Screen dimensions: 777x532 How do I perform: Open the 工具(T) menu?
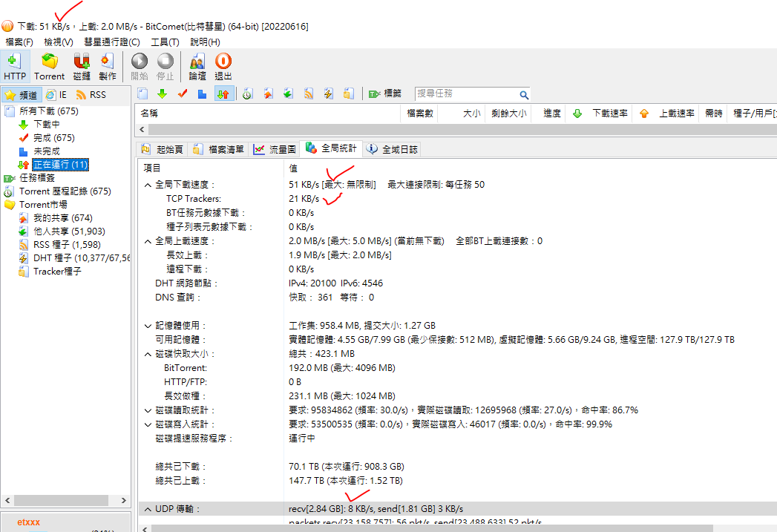(x=165, y=42)
